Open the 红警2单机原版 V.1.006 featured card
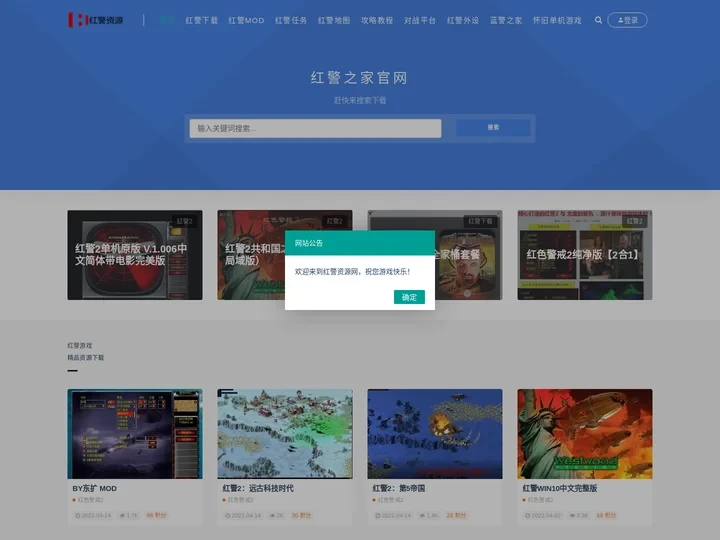720x540 pixels. (135, 255)
